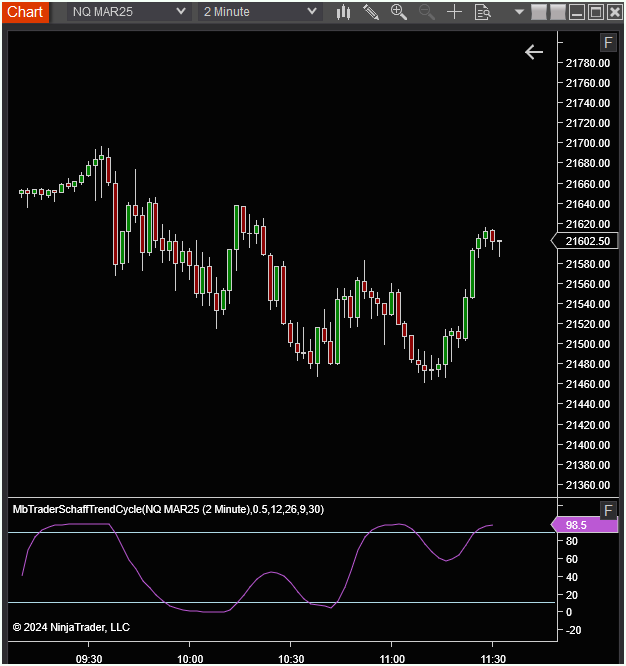Click the return-to-latest-bar arrow icon
626x666 pixels.
[x=533, y=52]
